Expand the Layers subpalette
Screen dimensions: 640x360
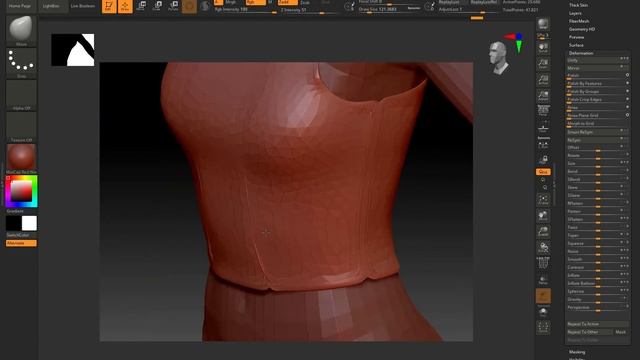point(575,13)
